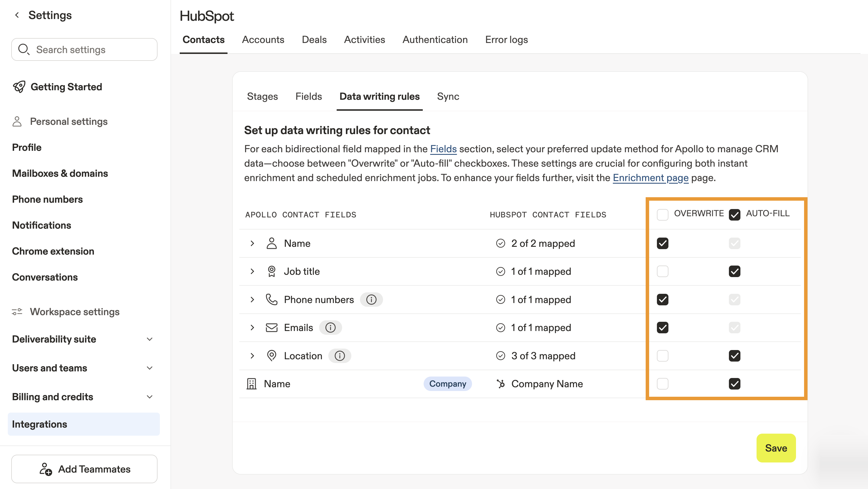Click the back arrow next to Settings
The image size is (868, 489).
[x=17, y=15]
